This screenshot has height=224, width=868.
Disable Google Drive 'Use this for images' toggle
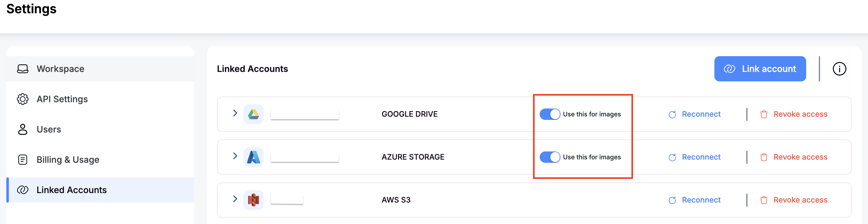549,114
